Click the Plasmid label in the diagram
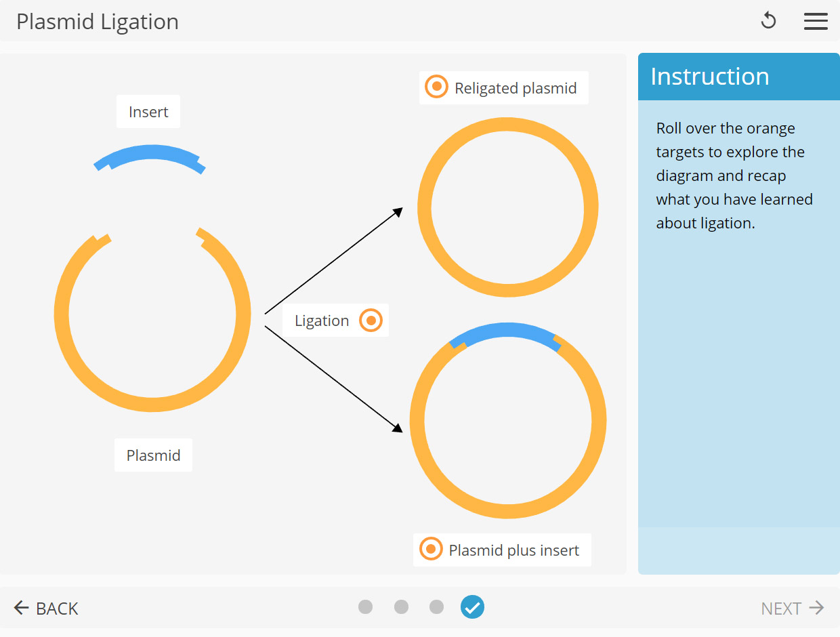 coord(153,455)
